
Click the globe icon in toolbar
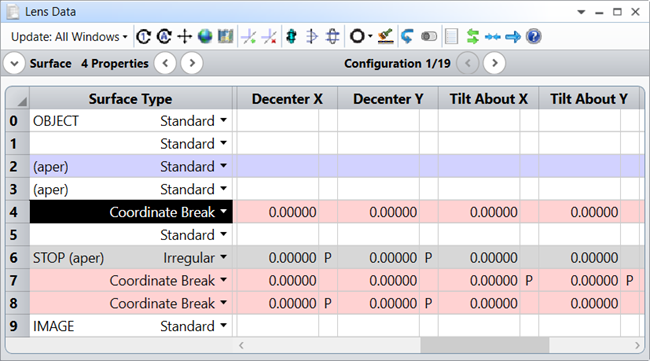205,37
